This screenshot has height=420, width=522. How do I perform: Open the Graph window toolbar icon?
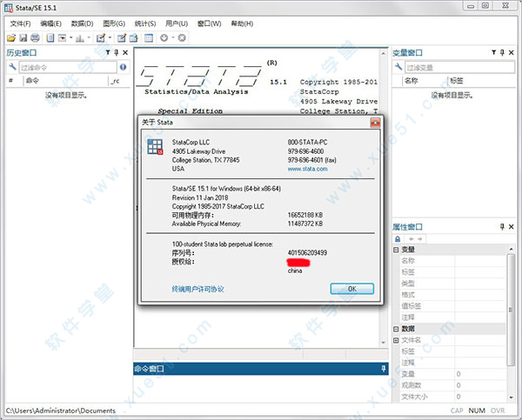[x=80, y=38]
